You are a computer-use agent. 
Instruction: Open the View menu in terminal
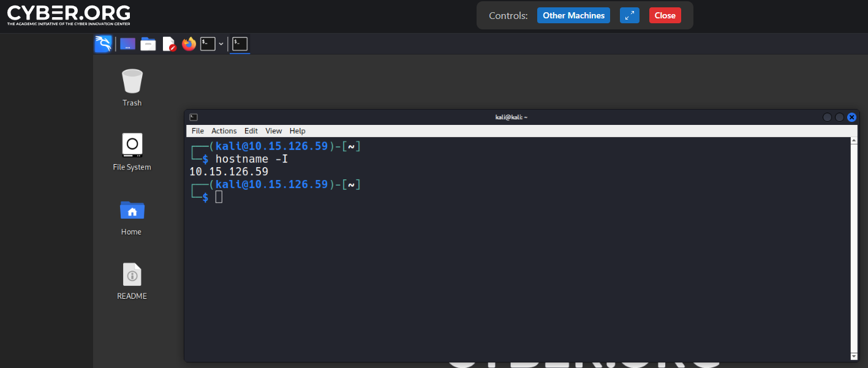click(273, 131)
